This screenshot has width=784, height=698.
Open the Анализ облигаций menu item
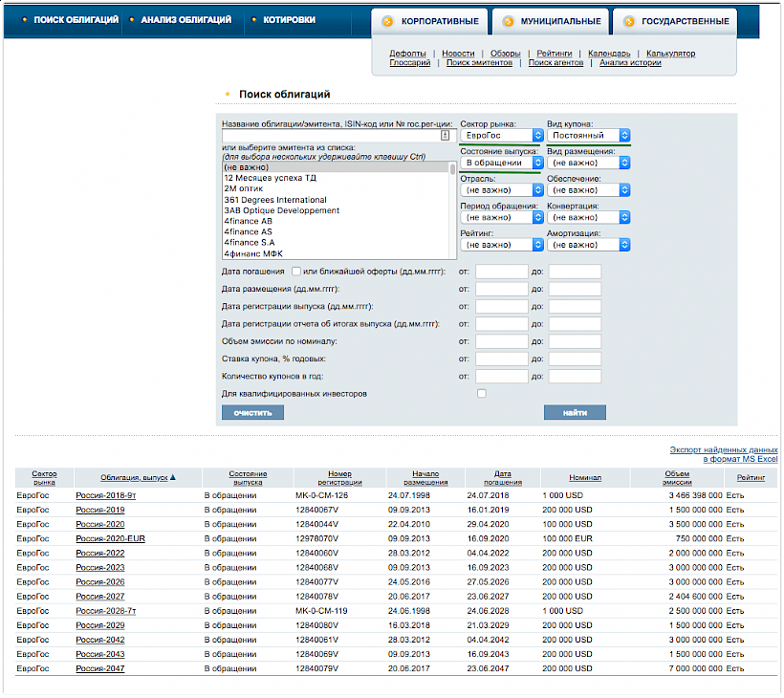pos(186,20)
